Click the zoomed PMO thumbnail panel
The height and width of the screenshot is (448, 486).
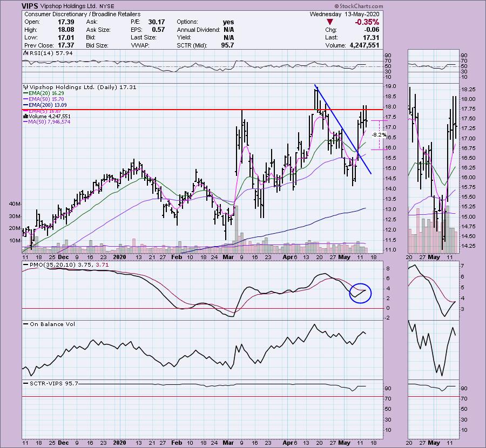[x=433, y=290]
